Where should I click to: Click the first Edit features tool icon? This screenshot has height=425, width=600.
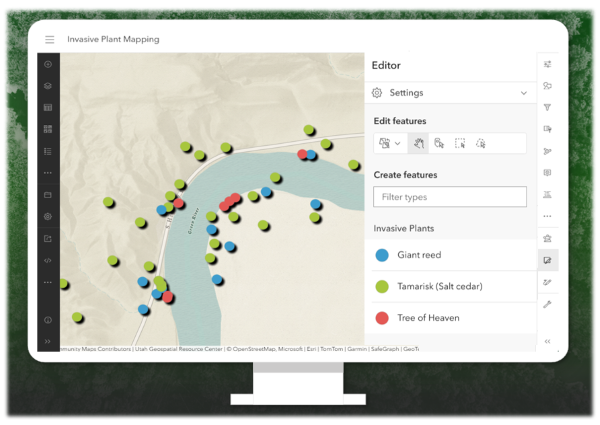click(x=384, y=143)
